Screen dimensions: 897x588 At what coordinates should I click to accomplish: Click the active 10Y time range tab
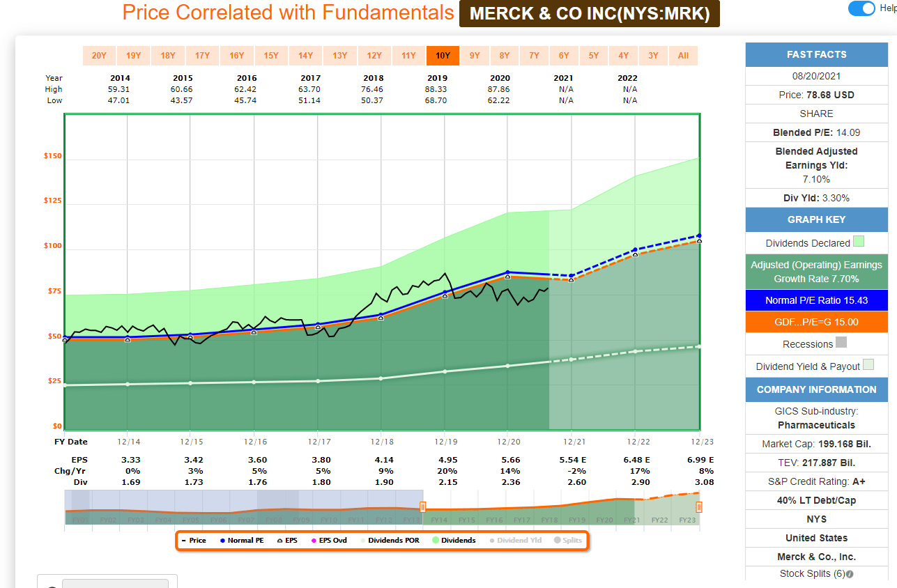click(x=443, y=56)
